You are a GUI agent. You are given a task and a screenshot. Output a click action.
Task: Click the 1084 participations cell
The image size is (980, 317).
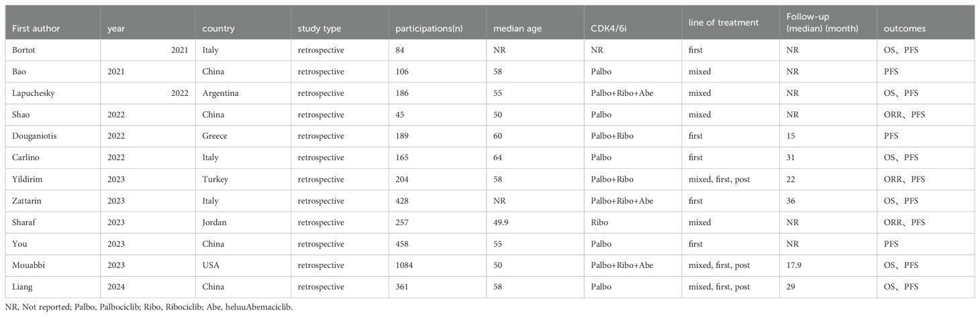(x=438, y=265)
